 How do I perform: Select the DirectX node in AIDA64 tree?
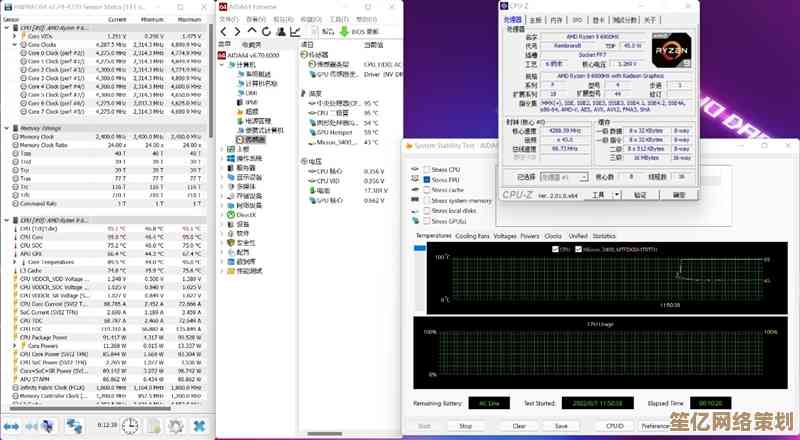pyautogui.click(x=245, y=214)
